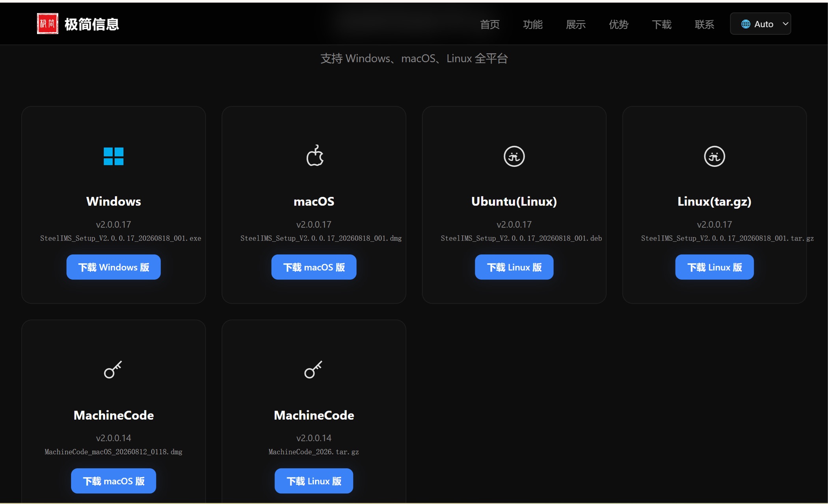Viewport: 828px width, 504px height.
Task: Click 下载 Linux 版 on MachineCode card
Action: (314, 481)
